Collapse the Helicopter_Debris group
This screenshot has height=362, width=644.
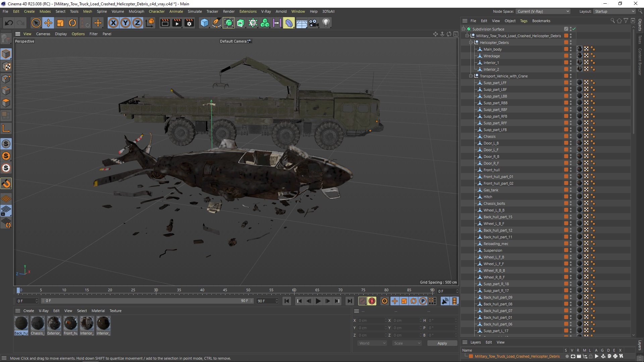(x=471, y=43)
